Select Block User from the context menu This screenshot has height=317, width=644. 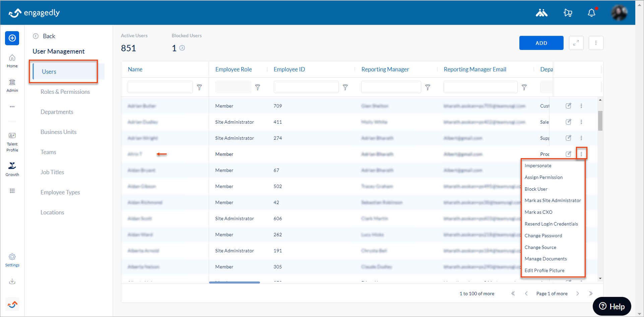click(x=536, y=189)
